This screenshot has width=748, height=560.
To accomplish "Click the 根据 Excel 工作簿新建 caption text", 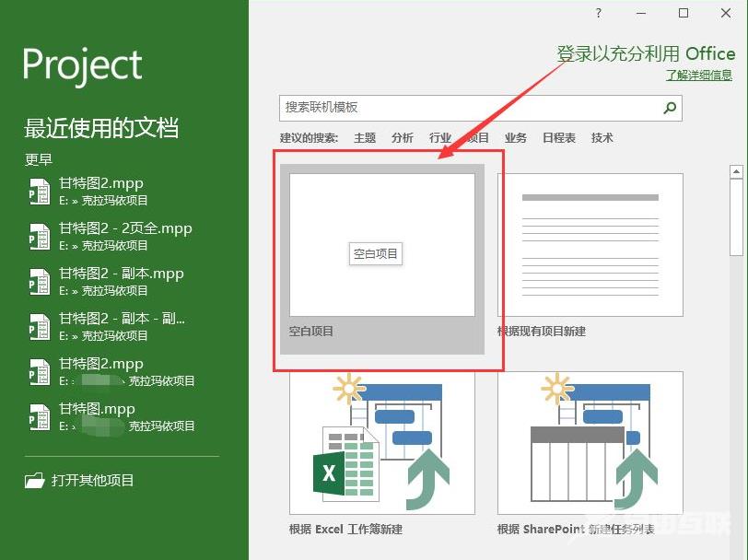I will click(x=345, y=529).
